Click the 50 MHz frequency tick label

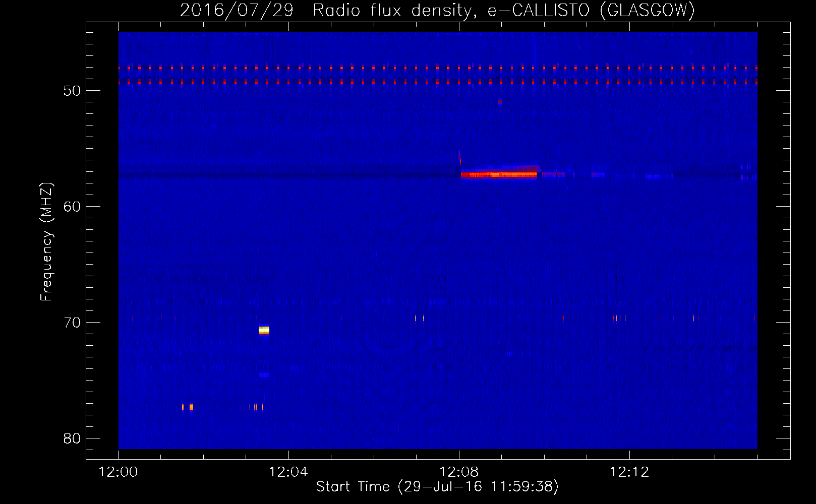tap(72, 91)
